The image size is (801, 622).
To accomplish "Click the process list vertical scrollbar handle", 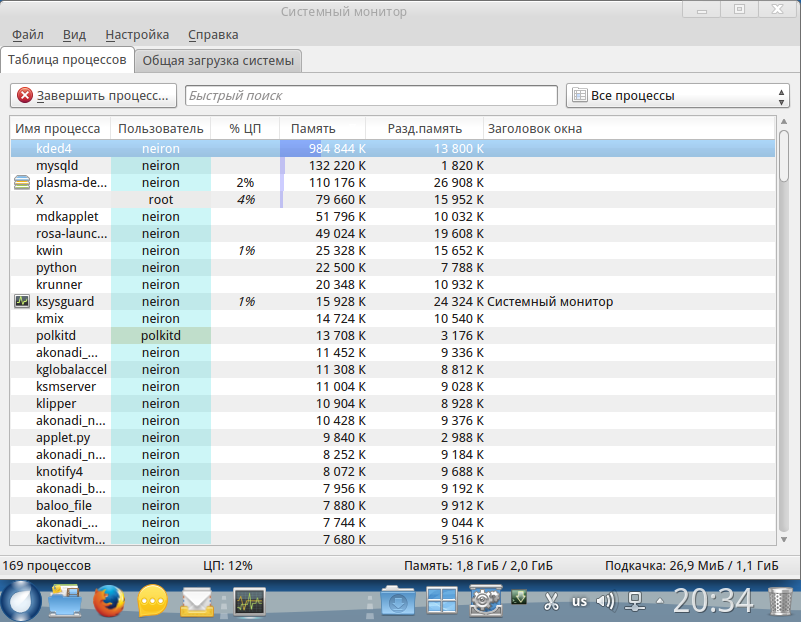I will pyautogui.click(x=784, y=156).
